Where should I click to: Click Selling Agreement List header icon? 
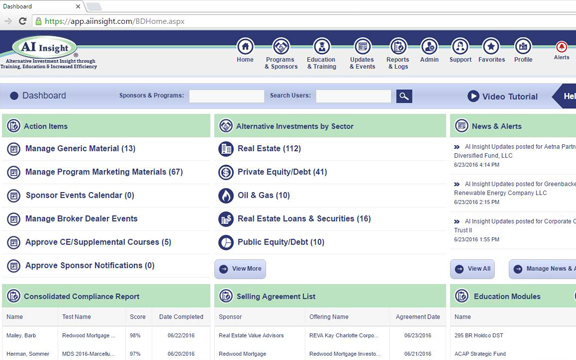226,296
